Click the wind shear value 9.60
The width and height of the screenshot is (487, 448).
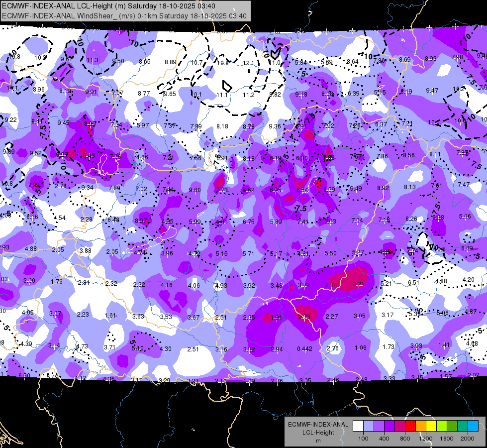point(195,190)
